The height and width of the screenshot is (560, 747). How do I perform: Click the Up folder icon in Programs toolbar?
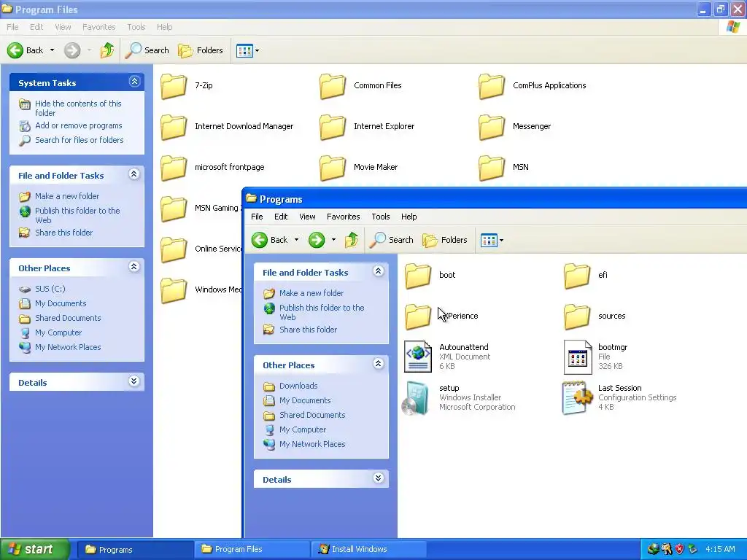click(352, 240)
